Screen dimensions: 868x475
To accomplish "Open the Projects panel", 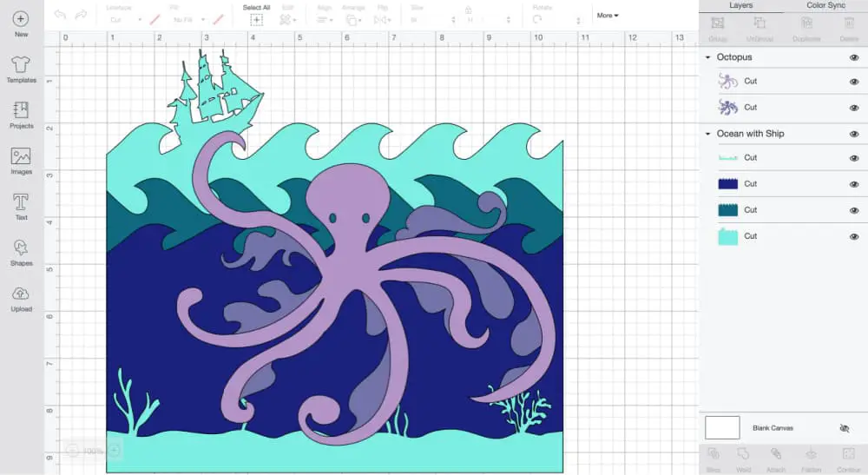I will point(21,115).
